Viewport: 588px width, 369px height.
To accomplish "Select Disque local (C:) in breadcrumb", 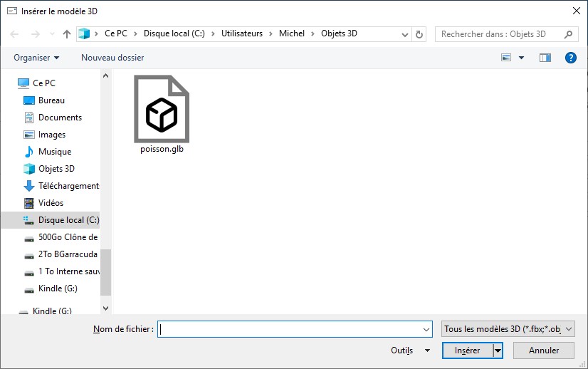I will pyautogui.click(x=174, y=33).
